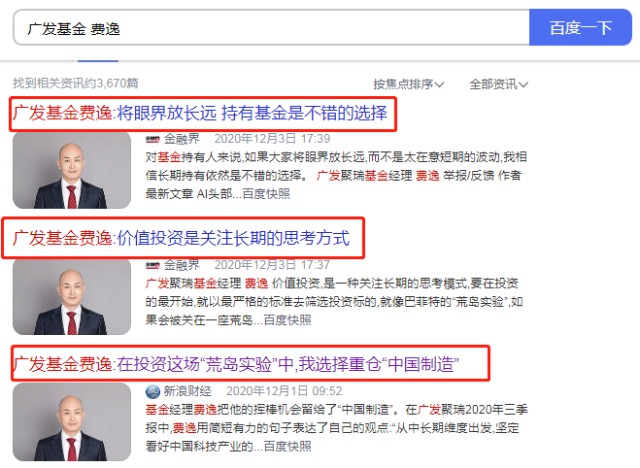This screenshot has height=468, width=640.
Task: Open the first result's portrait thumbnail
Action: pyautogui.click(x=72, y=170)
